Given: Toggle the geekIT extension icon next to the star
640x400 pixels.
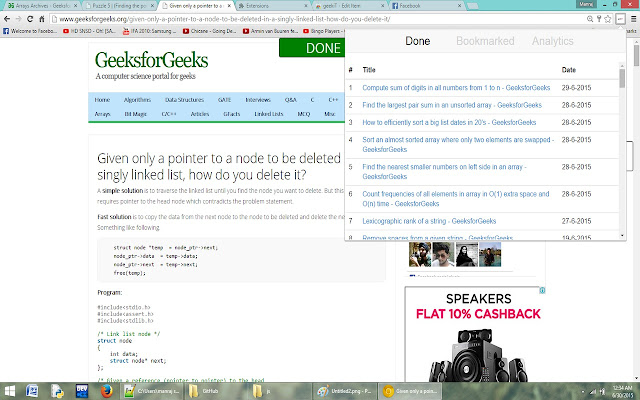Looking at the screenshot, I should (x=620, y=19).
